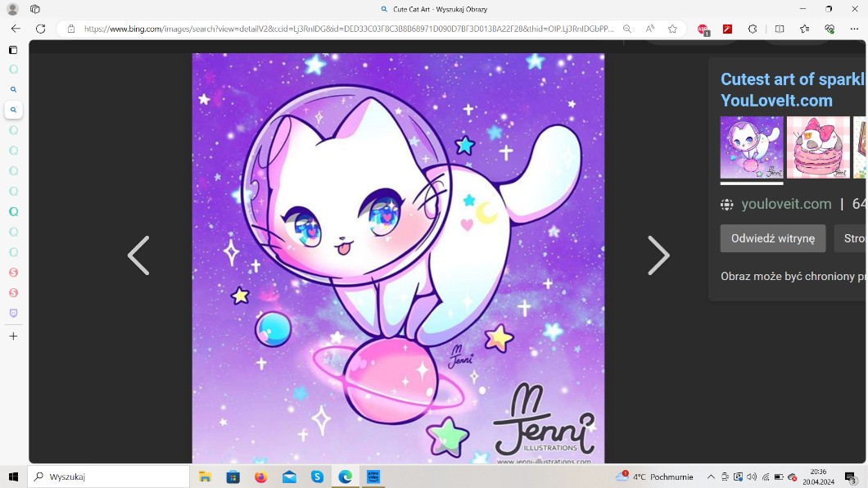868x488 pixels.
Task: Show next image with right arrow
Action: 658,255
